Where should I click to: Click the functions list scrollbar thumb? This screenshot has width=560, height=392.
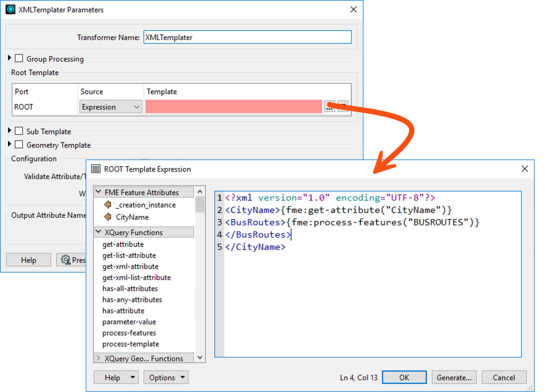pos(200,204)
